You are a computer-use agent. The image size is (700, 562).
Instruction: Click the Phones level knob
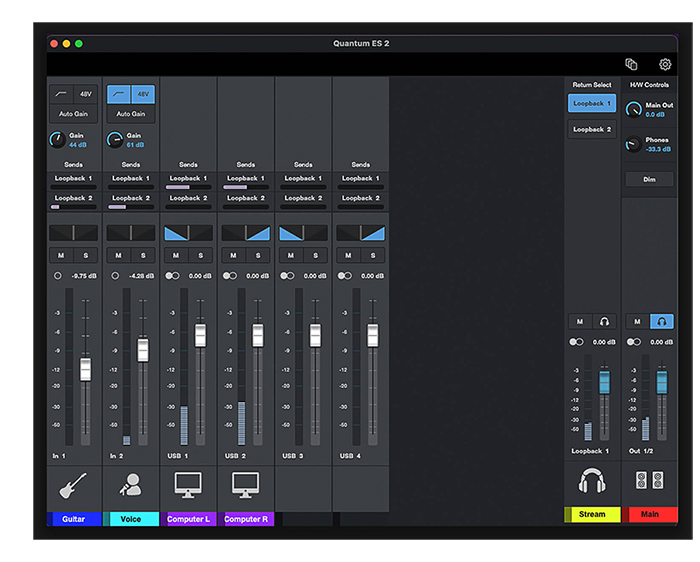(x=632, y=144)
